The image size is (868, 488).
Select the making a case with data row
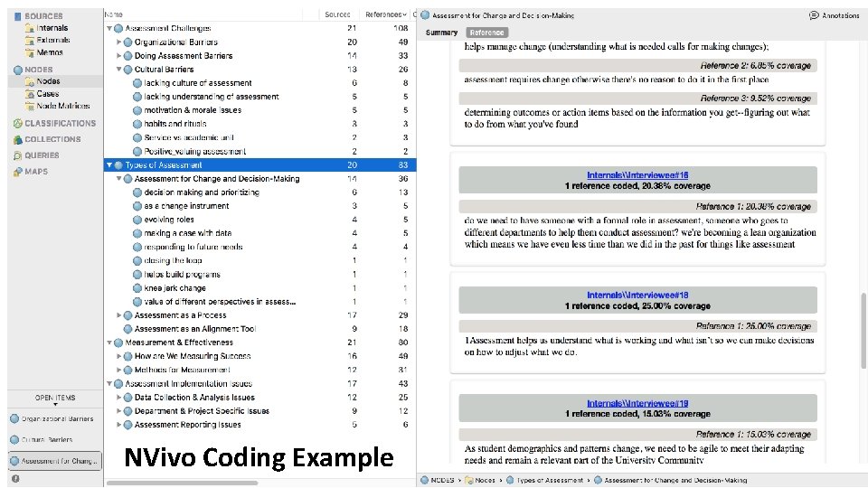pos(259,233)
